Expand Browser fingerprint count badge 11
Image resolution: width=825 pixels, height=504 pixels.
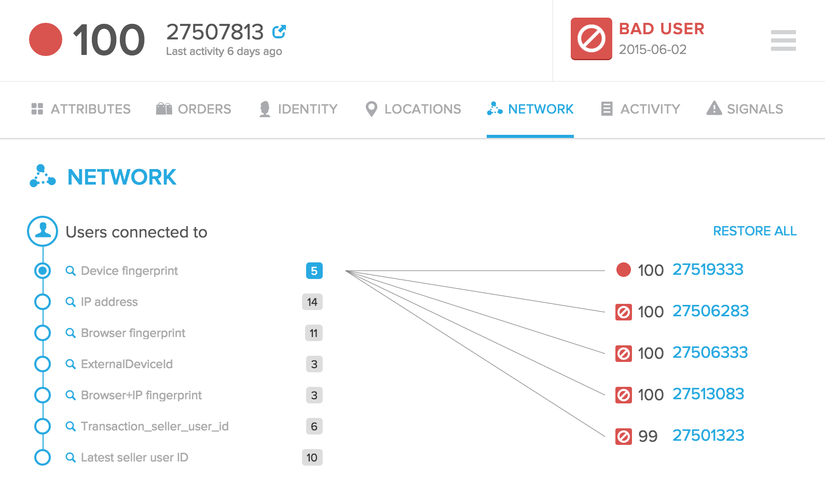click(x=313, y=333)
